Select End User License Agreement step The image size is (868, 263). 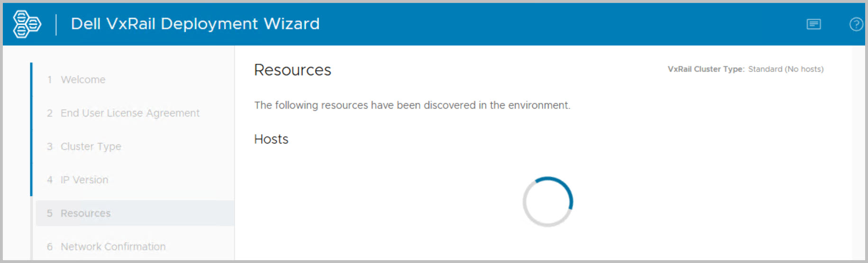130,113
